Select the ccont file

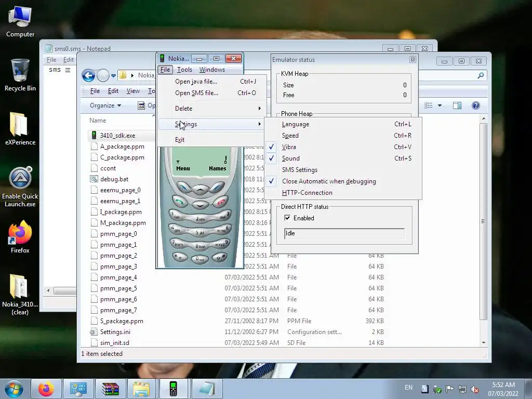point(108,168)
